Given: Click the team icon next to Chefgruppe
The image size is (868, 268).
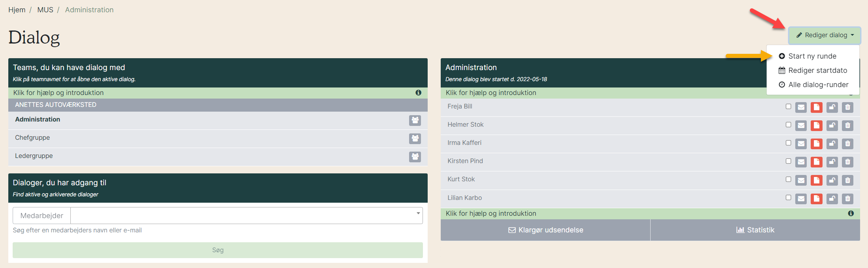Looking at the screenshot, I should tap(415, 139).
